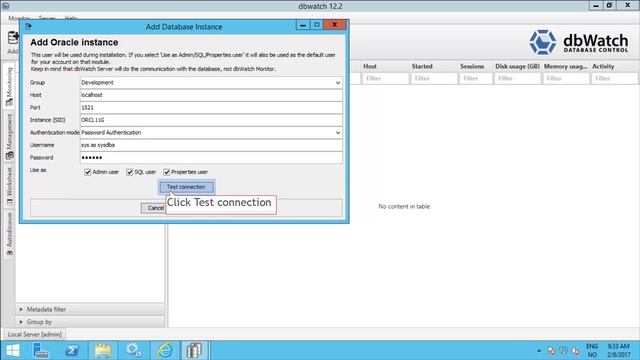Click the dbWatch Database Control logo
This screenshot has height=360, width=640.
tap(579, 42)
